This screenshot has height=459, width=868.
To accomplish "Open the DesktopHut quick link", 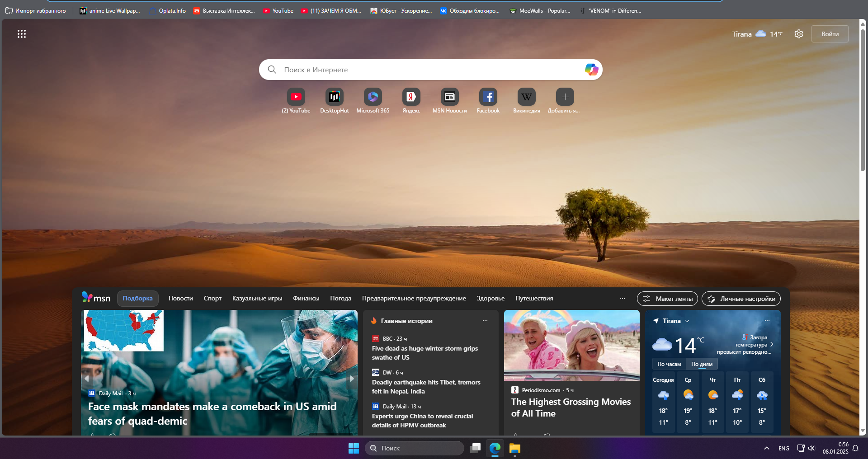I will [x=335, y=101].
